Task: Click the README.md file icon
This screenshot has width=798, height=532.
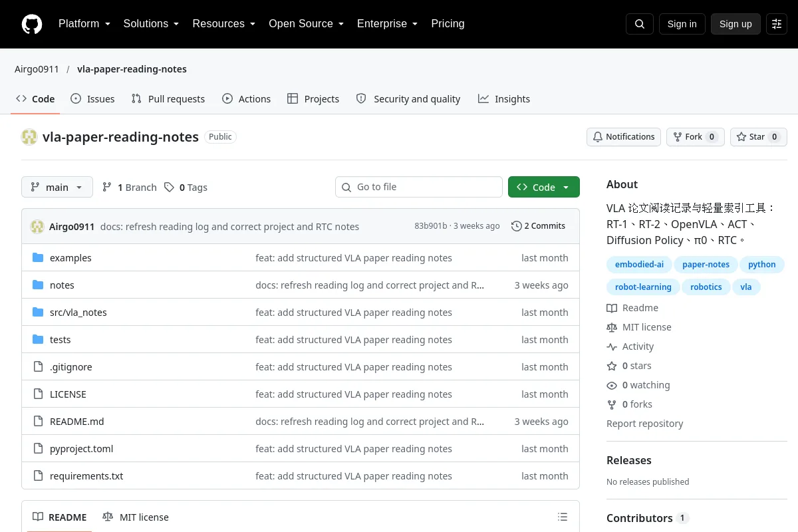Action: point(38,422)
